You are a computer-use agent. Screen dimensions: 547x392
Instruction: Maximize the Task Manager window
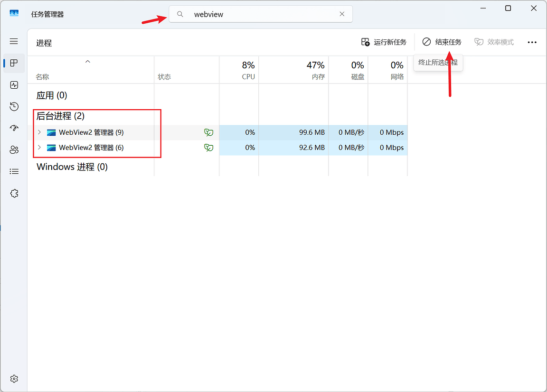[508, 8]
